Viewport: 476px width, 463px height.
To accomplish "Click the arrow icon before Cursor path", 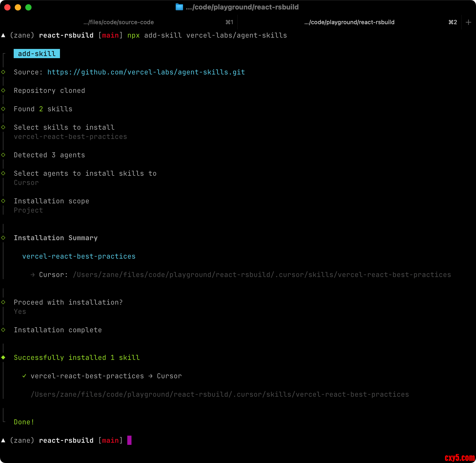I will (x=33, y=275).
